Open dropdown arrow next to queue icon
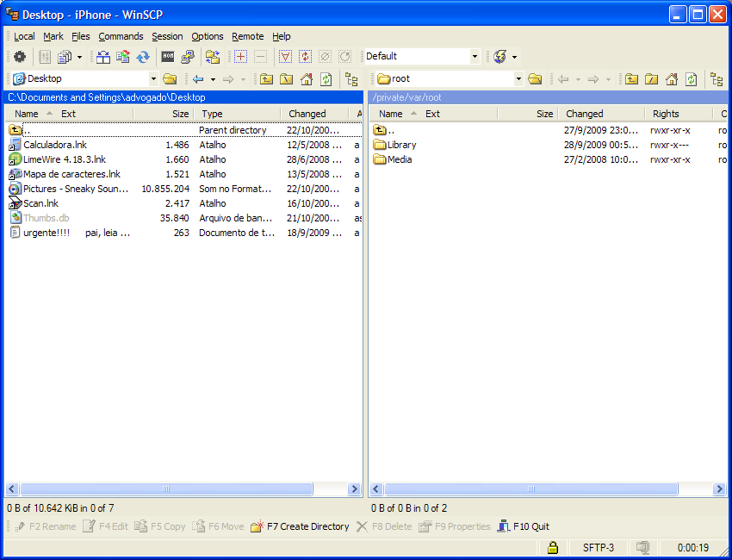This screenshot has width=732, height=560. pyautogui.click(x=79, y=57)
